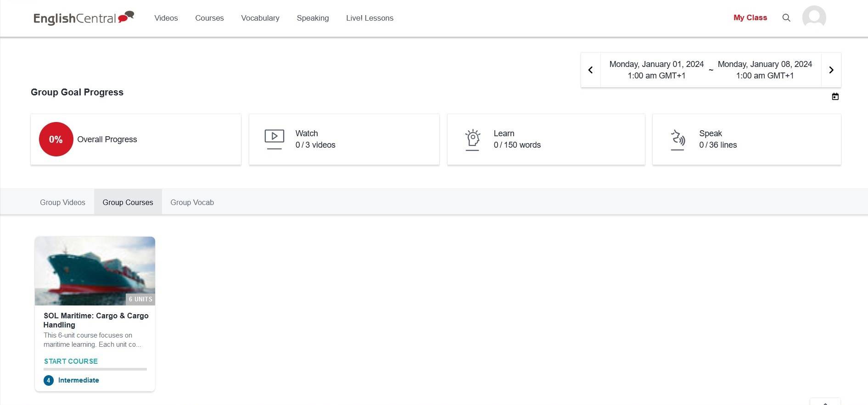Go to previous week with left arrow
868x405 pixels.
pos(591,70)
